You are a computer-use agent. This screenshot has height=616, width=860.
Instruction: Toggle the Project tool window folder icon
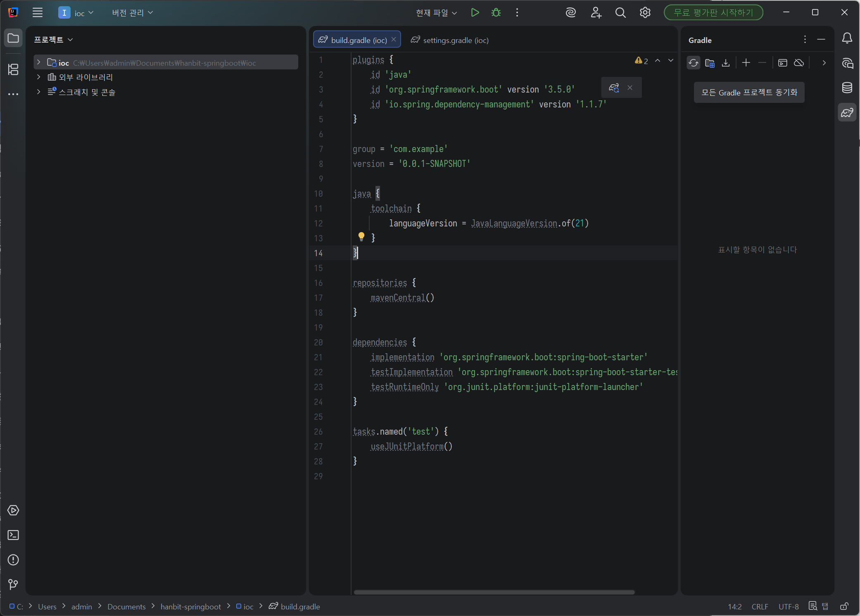(13, 38)
